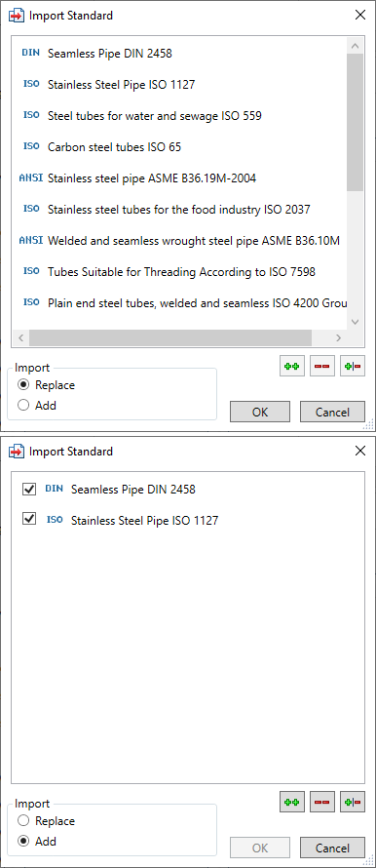This screenshot has width=376, height=868.
Task: Click DIN icon beside Seamless Pipe DIN 2458 in top list
Action: pos(31,53)
